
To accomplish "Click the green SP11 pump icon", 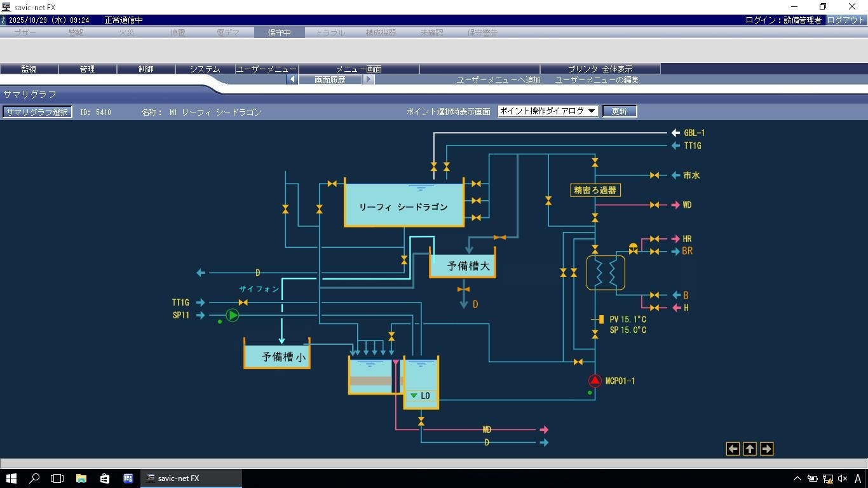I will 233,315.
